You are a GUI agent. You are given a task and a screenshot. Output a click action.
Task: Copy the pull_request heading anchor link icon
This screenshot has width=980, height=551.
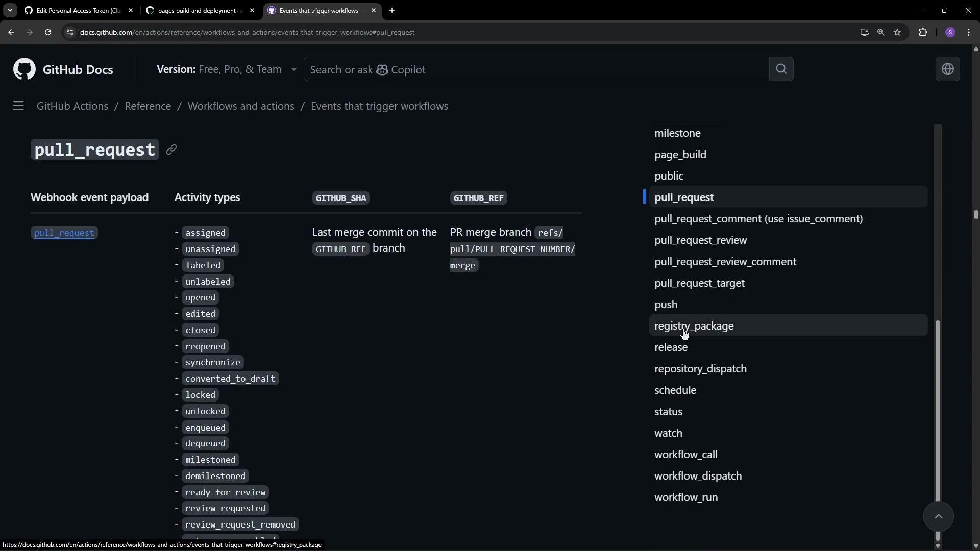(x=171, y=149)
